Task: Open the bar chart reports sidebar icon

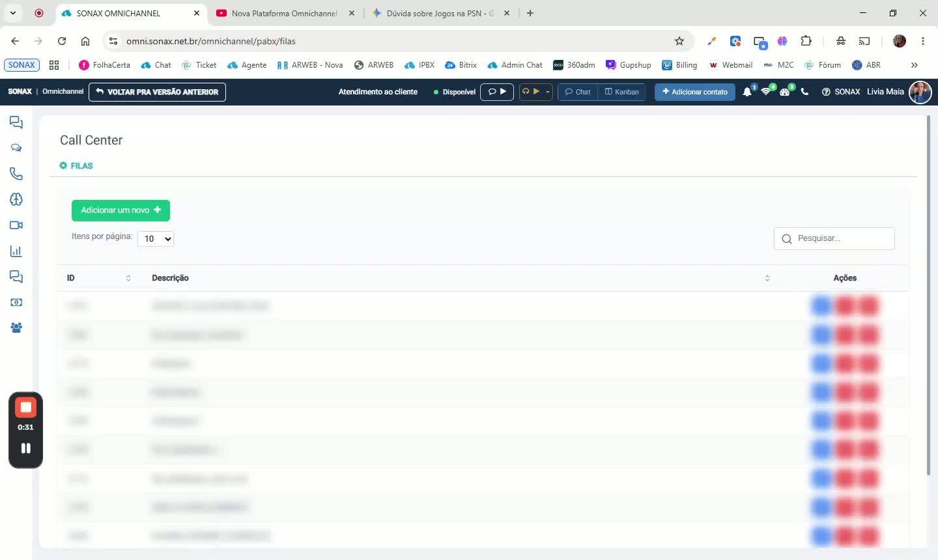Action: 16,251
